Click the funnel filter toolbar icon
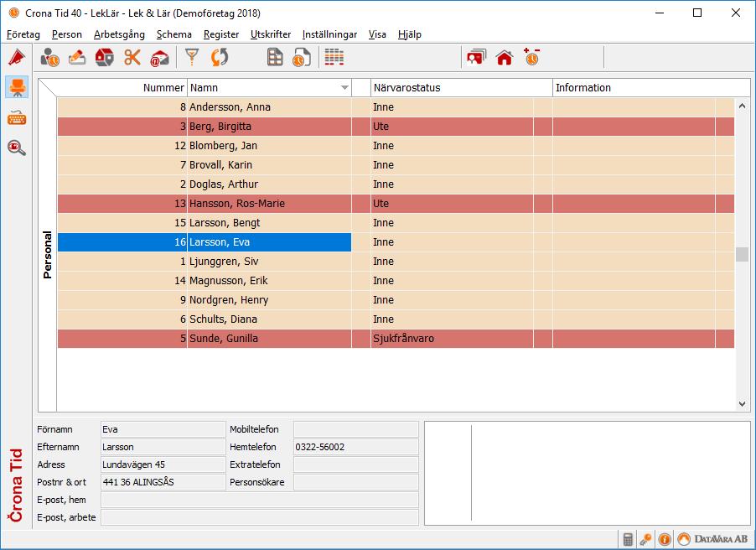 tap(192, 57)
